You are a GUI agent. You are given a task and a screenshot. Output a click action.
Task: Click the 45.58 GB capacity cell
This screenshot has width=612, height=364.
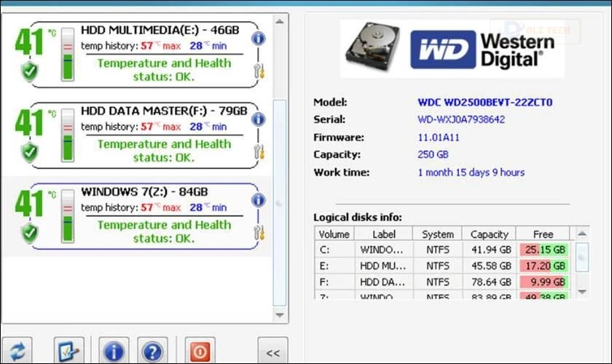pyautogui.click(x=490, y=266)
